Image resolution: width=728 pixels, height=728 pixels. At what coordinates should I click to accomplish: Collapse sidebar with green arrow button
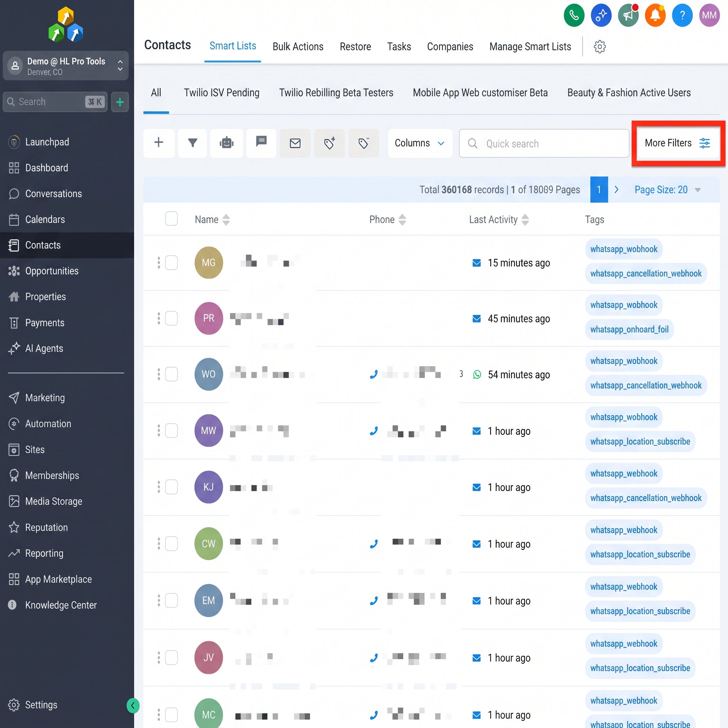[133, 705]
